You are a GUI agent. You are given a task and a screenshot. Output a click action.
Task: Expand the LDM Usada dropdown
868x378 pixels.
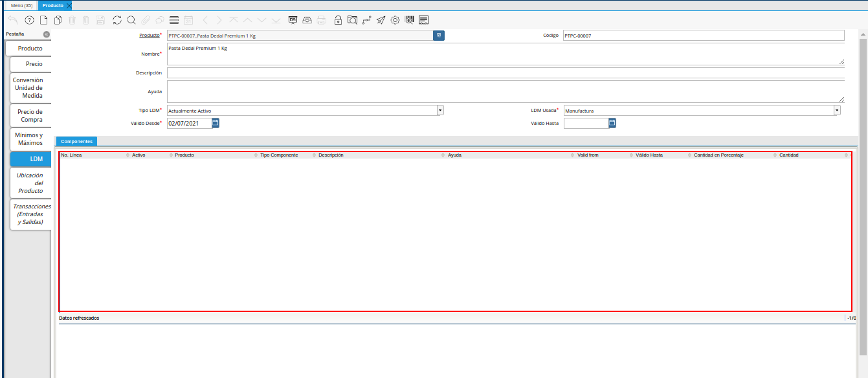point(837,111)
